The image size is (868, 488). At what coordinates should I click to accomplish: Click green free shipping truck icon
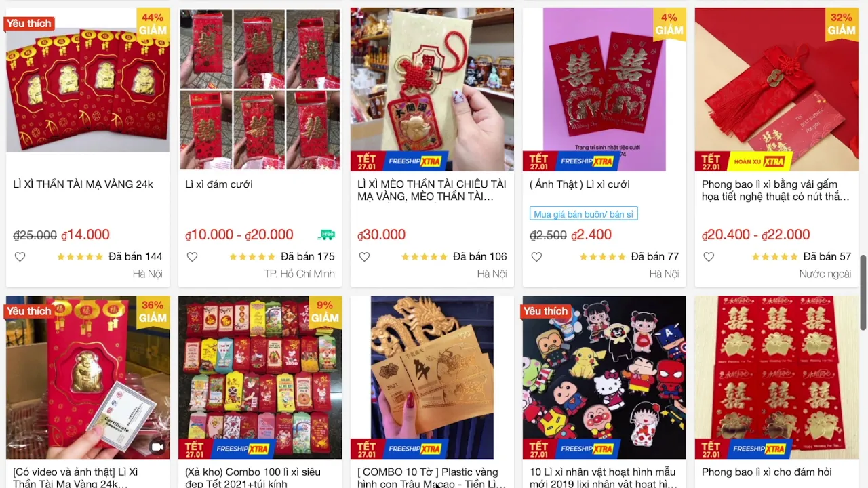tap(327, 235)
